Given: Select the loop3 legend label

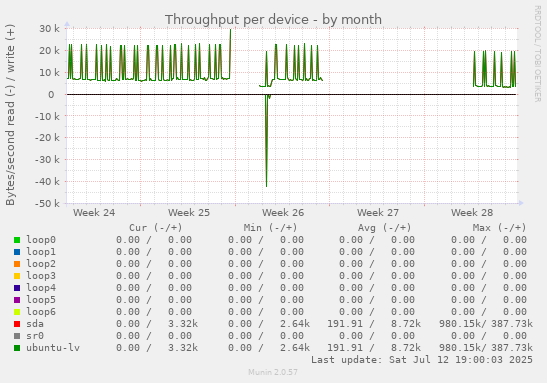Looking at the screenshot, I should click(41, 276).
